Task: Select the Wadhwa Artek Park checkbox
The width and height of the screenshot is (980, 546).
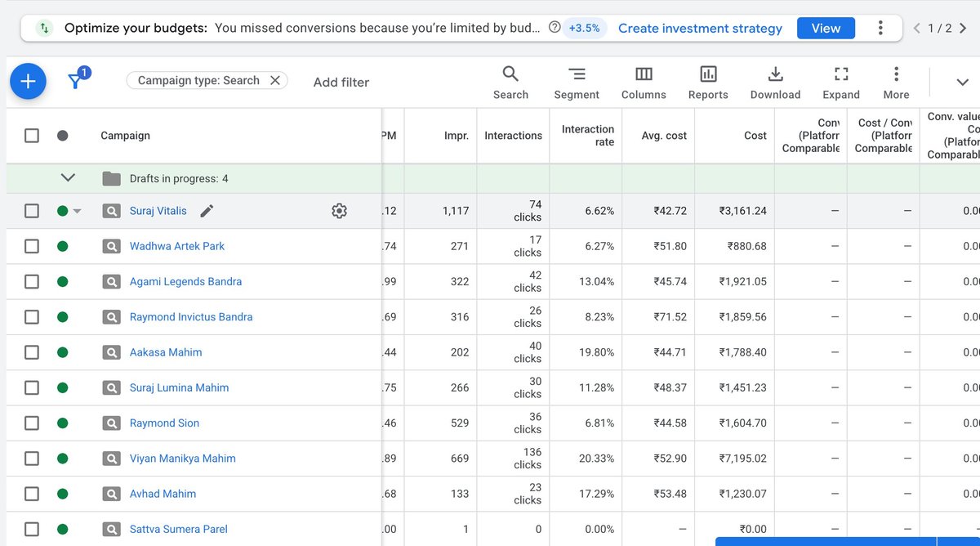Action: (x=31, y=246)
